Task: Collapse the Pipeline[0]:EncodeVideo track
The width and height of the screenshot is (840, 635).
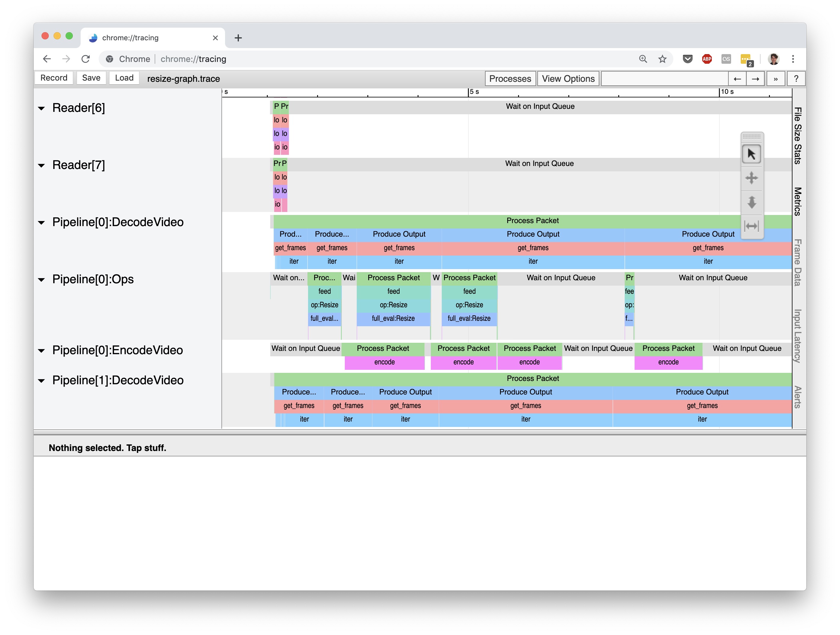Action: point(42,351)
